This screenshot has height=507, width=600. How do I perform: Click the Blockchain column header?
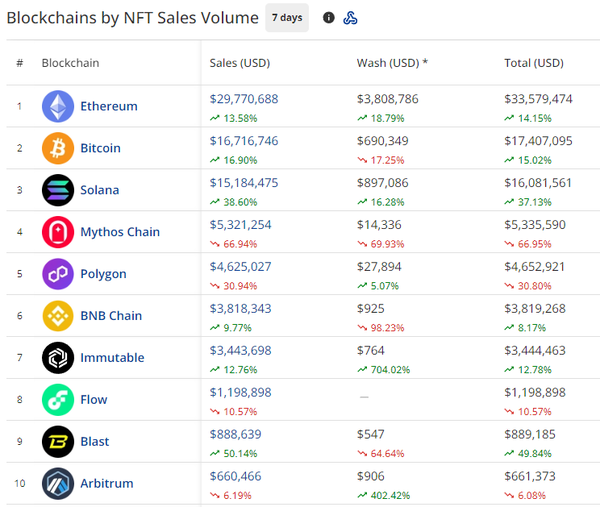(70, 63)
